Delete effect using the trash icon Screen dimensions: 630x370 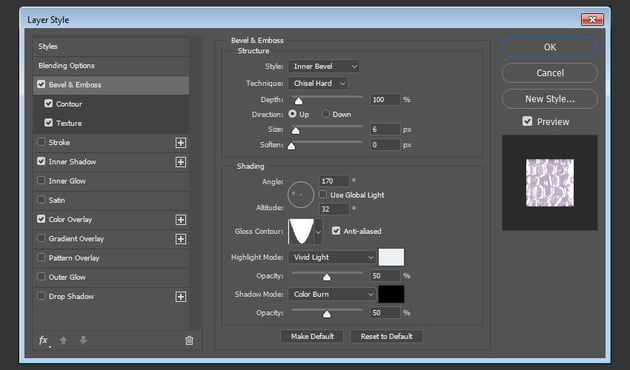(x=189, y=341)
